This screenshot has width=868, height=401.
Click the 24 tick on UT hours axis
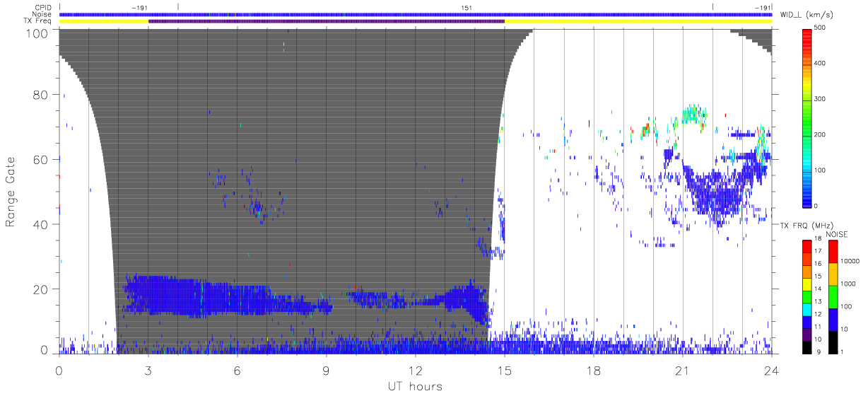(x=772, y=370)
